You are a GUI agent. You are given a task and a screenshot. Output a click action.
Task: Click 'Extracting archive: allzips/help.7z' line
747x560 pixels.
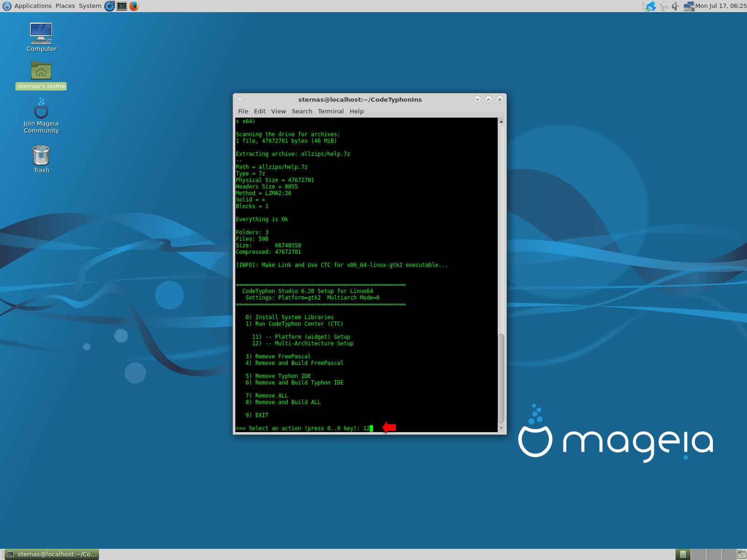coord(293,154)
